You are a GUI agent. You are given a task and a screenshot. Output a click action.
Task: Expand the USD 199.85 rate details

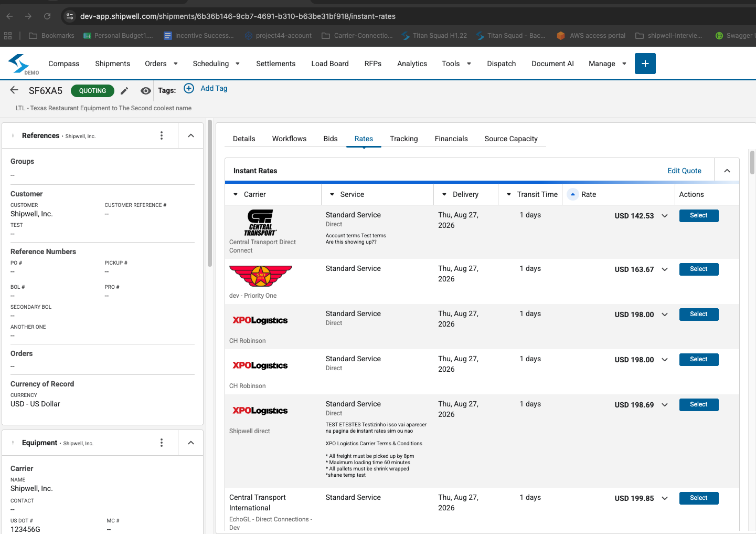[x=665, y=498]
